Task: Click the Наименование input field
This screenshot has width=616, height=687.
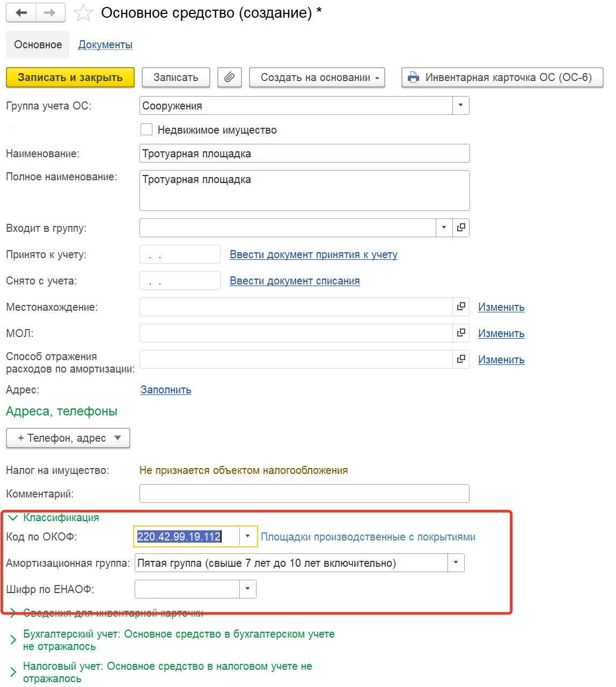Action: click(304, 153)
